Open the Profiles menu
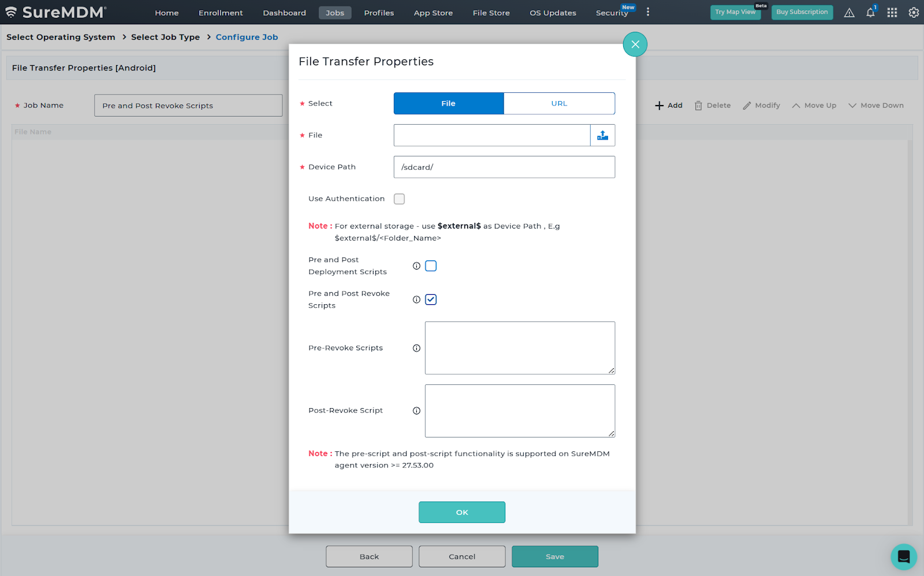The height and width of the screenshot is (576, 924). pos(379,13)
